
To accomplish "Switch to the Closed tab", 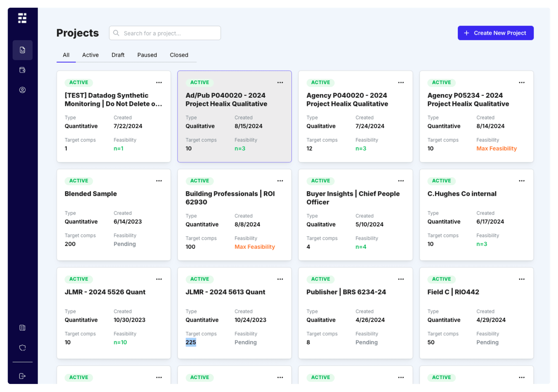I will click(x=179, y=55).
